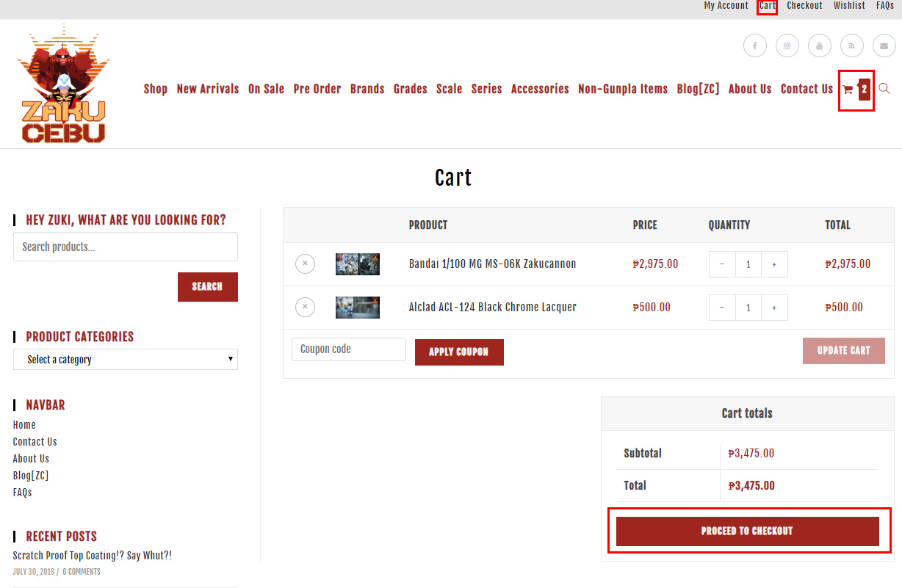The height and width of the screenshot is (588, 902).
Task: Click the Alclad lacquer quantity field
Action: click(x=748, y=308)
